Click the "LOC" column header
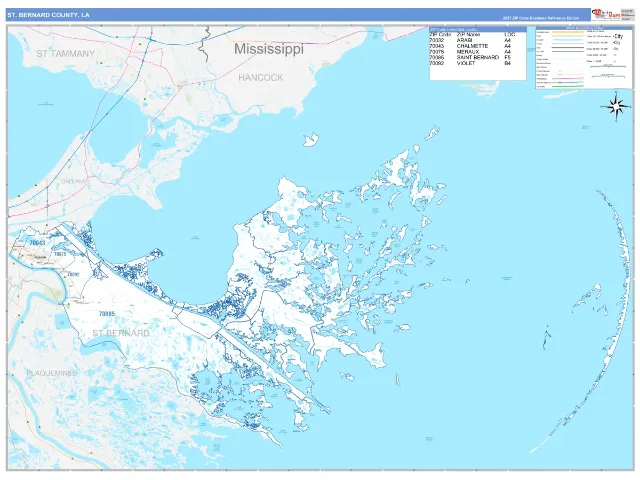 510,35
